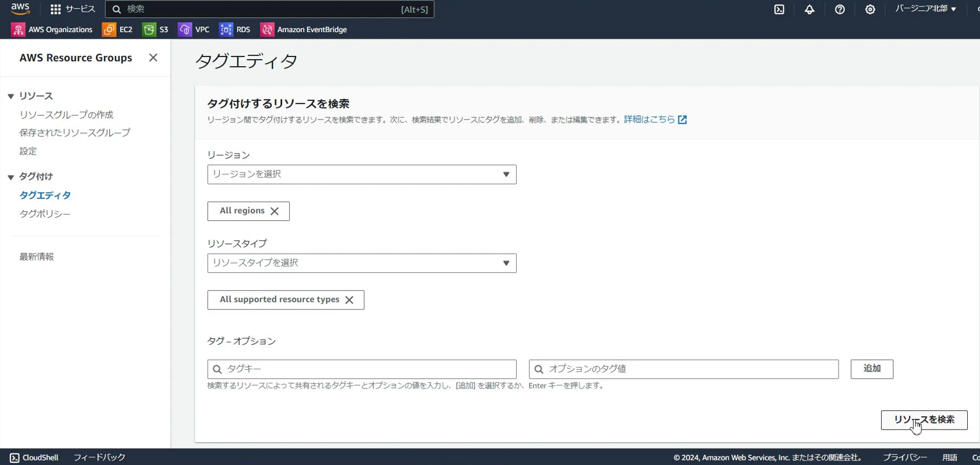Open 最新情報 in the sidebar
Screen dimensions: 980x465
coord(37,257)
